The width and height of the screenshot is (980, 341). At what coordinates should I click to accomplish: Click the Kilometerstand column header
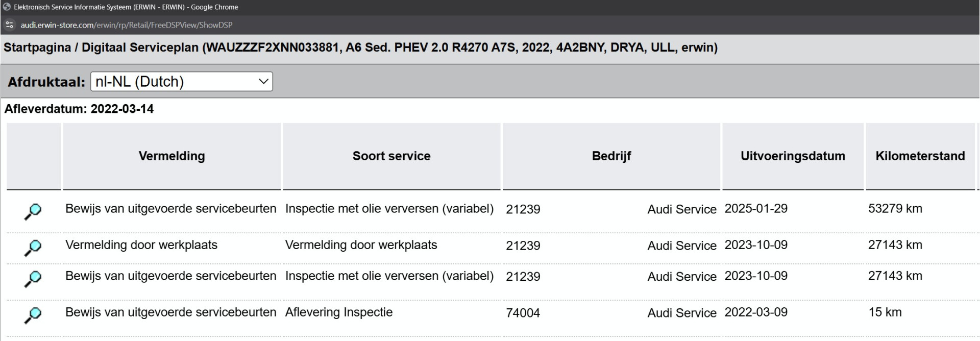(x=920, y=156)
